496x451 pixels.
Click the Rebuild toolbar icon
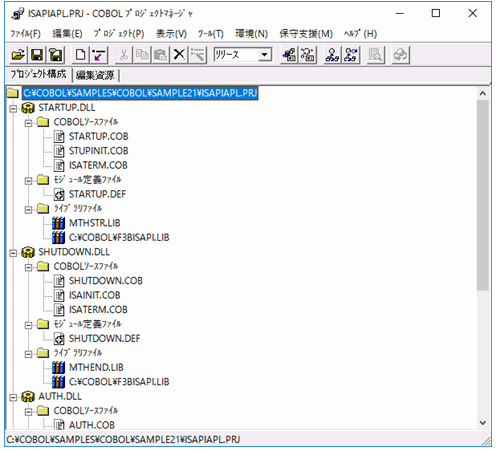point(307,55)
